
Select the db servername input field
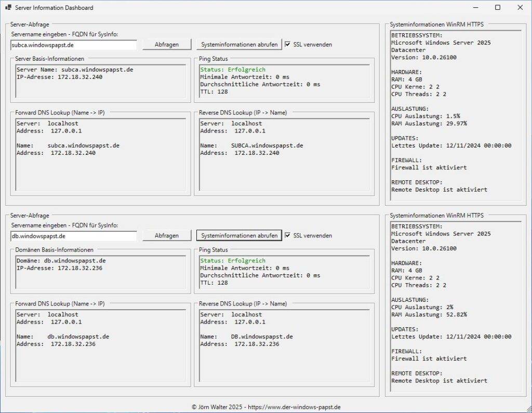click(73, 235)
